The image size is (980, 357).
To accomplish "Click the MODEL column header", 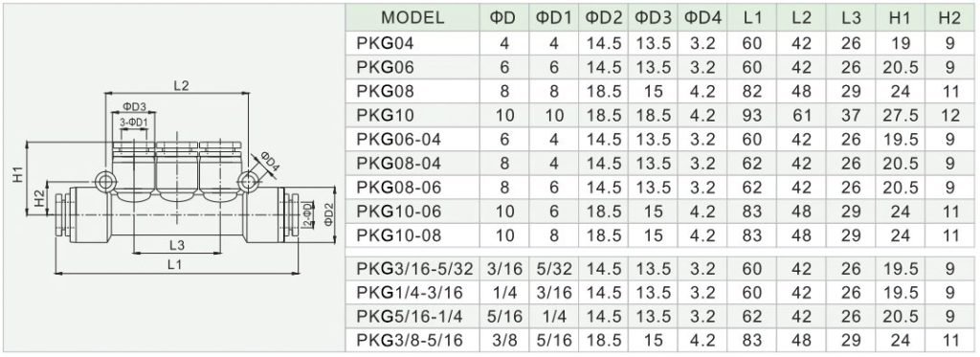I will [x=412, y=17].
